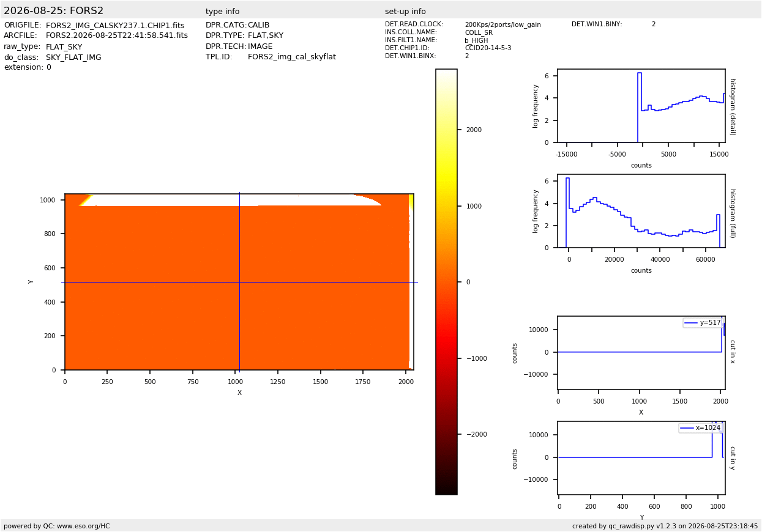Screen dimensions: 762x532
Task: Click the vertical color scale bar
Action: (x=446, y=282)
